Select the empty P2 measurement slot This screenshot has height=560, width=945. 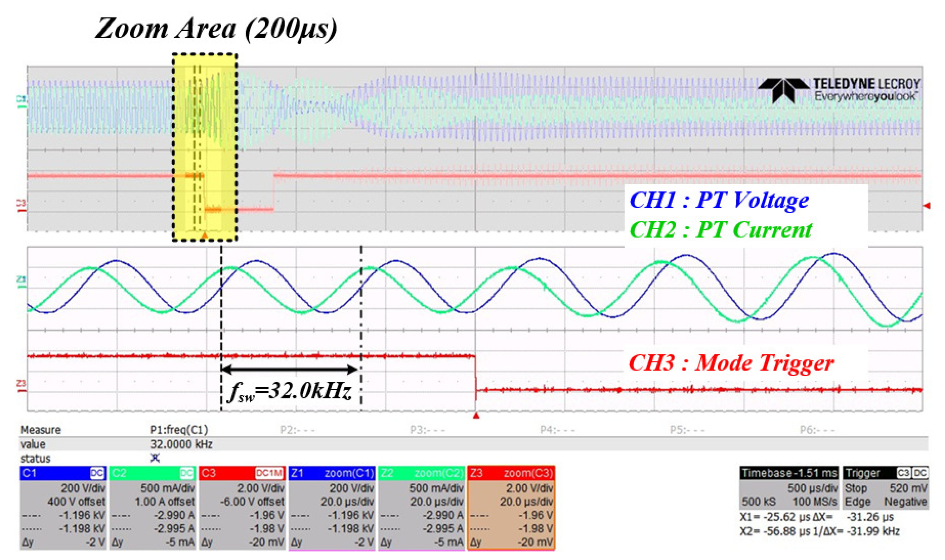(297, 430)
